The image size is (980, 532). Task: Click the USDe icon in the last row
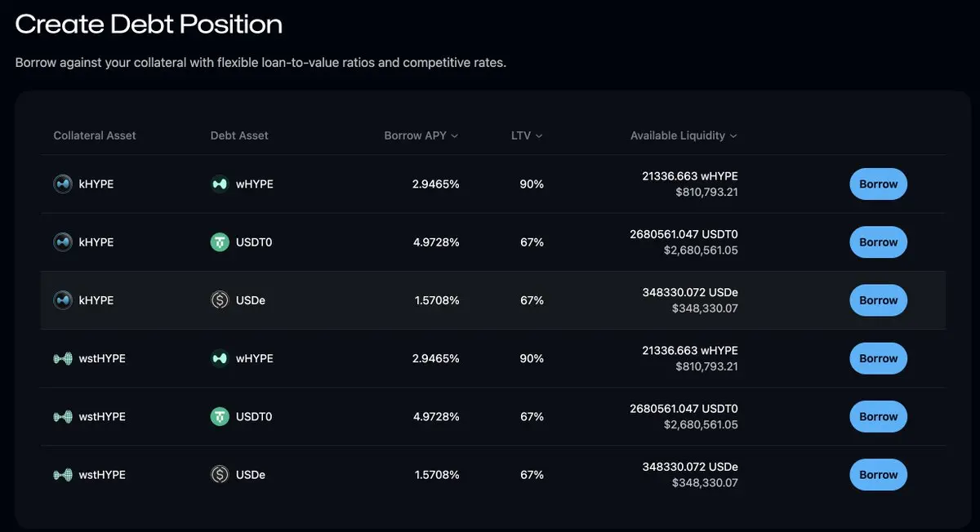click(220, 474)
